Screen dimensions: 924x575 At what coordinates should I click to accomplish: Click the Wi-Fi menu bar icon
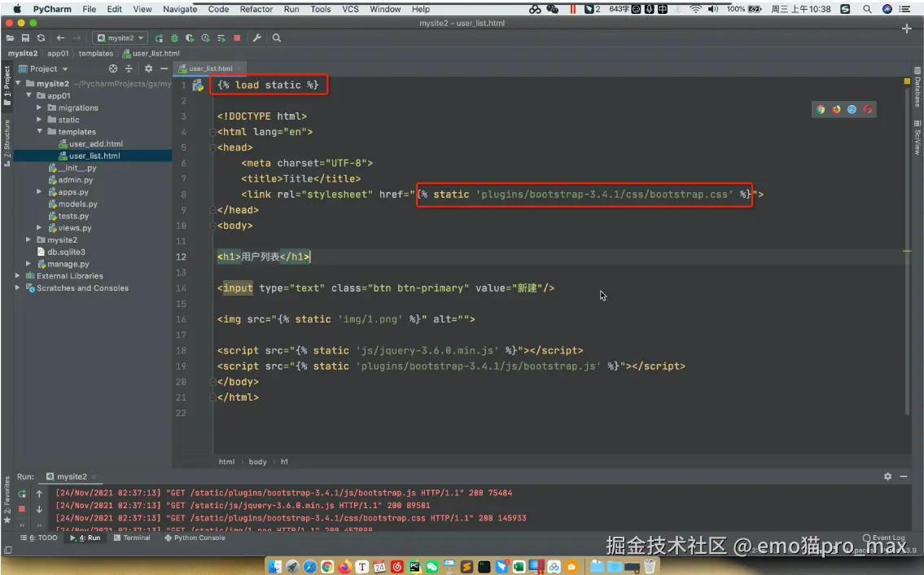point(696,9)
